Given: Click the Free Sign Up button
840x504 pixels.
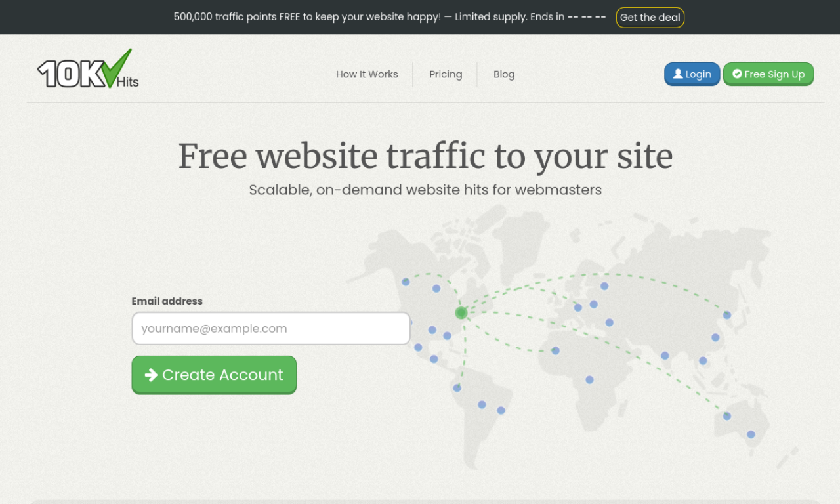Looking at the screenshot, I should (768, 74).
